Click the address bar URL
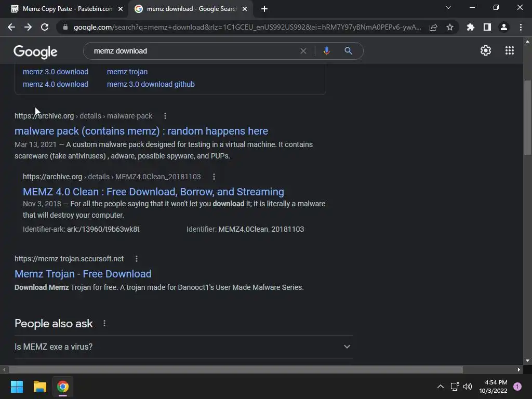The image size is (532, 399). coord(247,27)
